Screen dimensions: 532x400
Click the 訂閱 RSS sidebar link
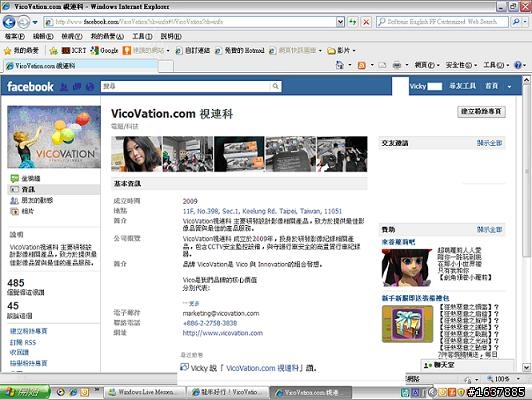[23, 342]
